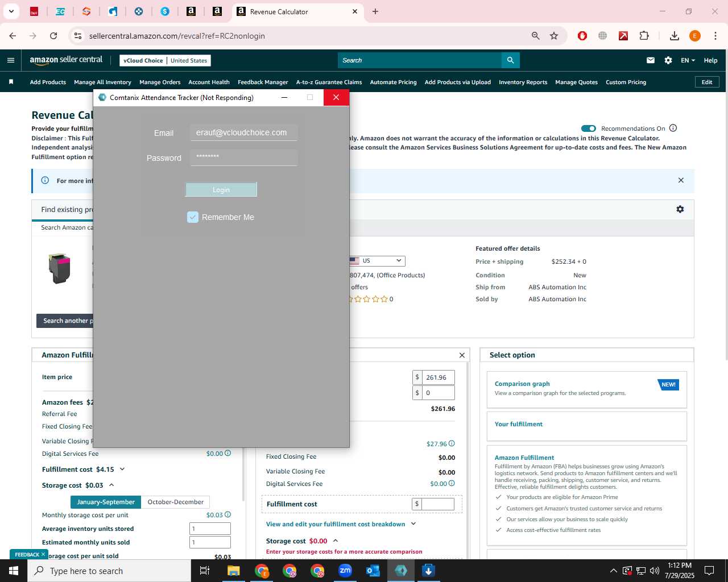Open the Comparison graph option
This screenshot has width=728, height=582.
[x=586, y=389]
